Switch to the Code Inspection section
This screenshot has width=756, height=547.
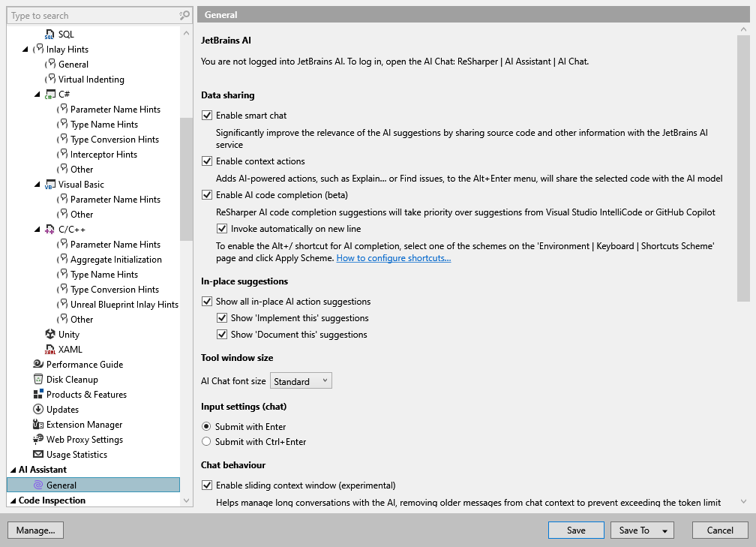point(53,500)
